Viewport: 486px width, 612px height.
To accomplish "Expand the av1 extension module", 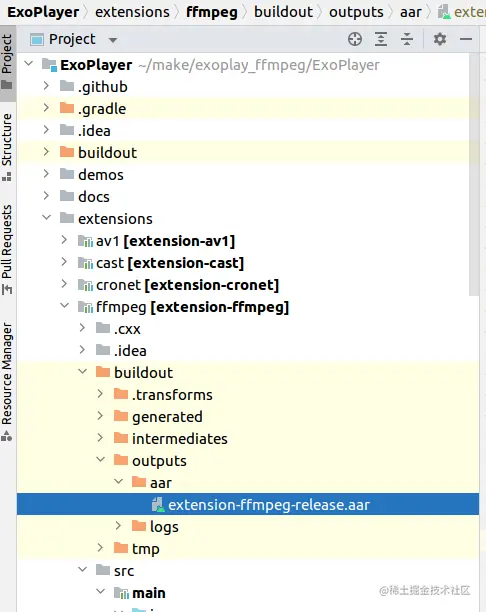I will click(64, 240).
